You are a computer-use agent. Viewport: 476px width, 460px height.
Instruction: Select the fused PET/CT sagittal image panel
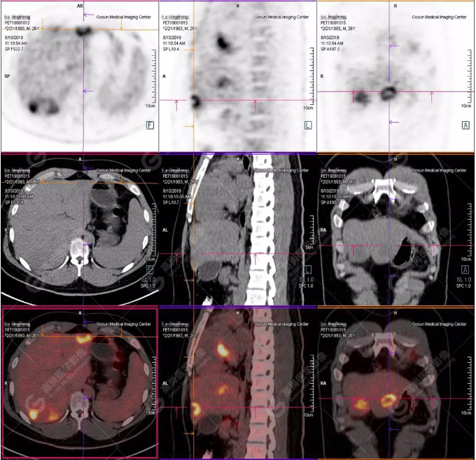238,382
